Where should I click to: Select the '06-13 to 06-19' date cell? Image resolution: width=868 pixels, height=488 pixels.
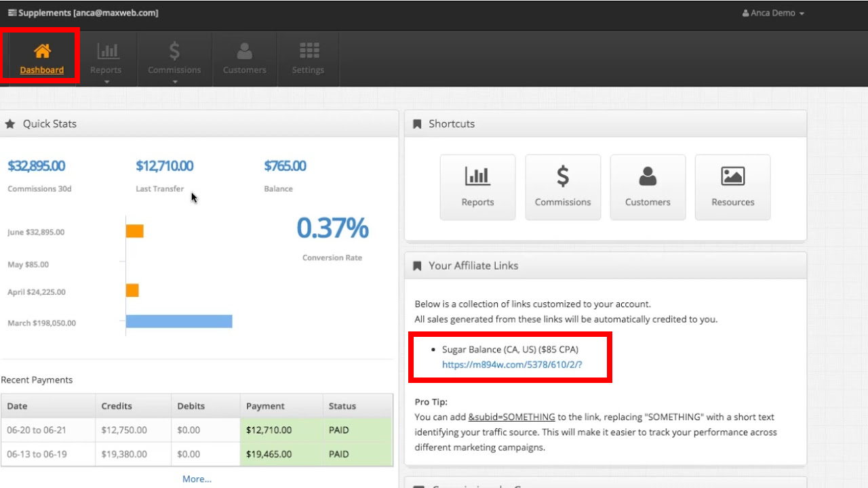pos(48,454)
